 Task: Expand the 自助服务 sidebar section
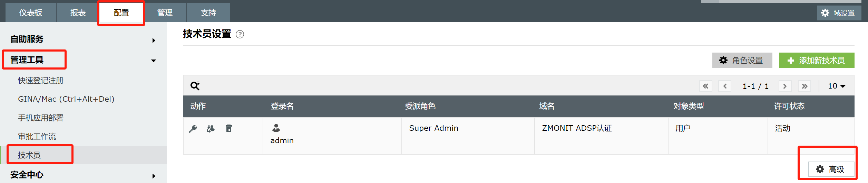154,40
